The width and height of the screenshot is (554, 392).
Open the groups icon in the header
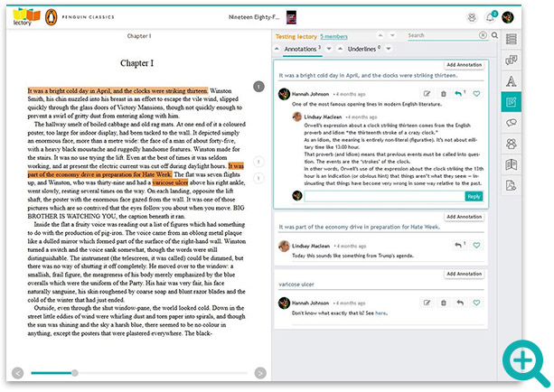pyautogui.click(x=472, y=17)
